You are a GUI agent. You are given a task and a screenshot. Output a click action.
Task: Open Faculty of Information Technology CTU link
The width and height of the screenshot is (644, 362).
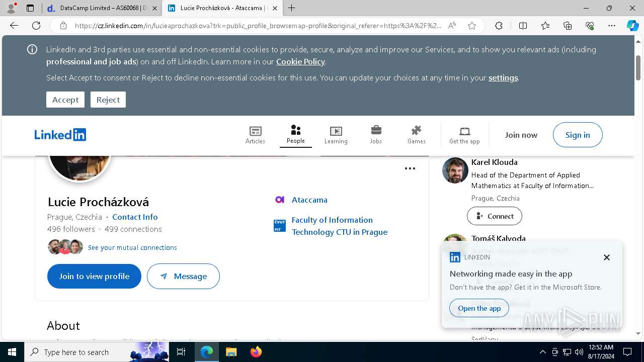340,226
